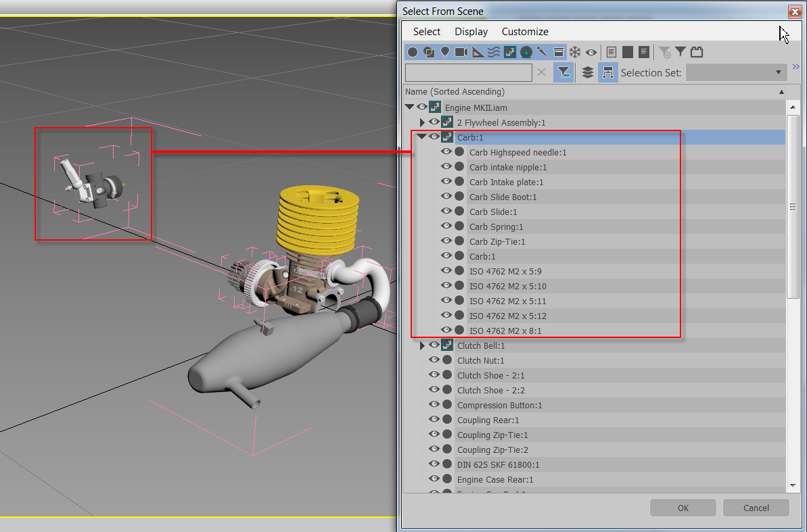Collapse the Carb:1 tree branch

pos(421,136)
